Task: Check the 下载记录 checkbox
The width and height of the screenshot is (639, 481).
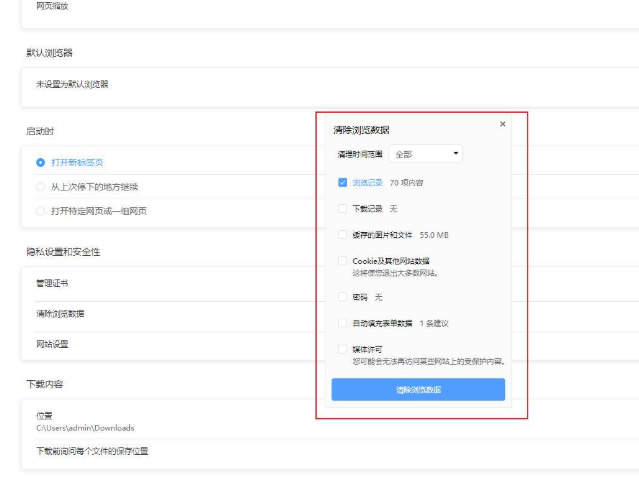Action: pos(342,209)
